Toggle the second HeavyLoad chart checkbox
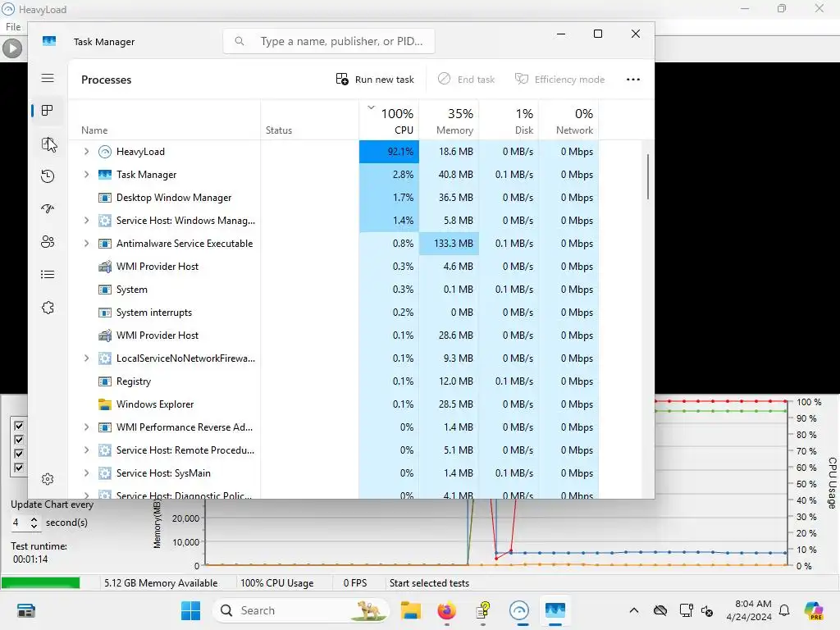 click(19, 440)
